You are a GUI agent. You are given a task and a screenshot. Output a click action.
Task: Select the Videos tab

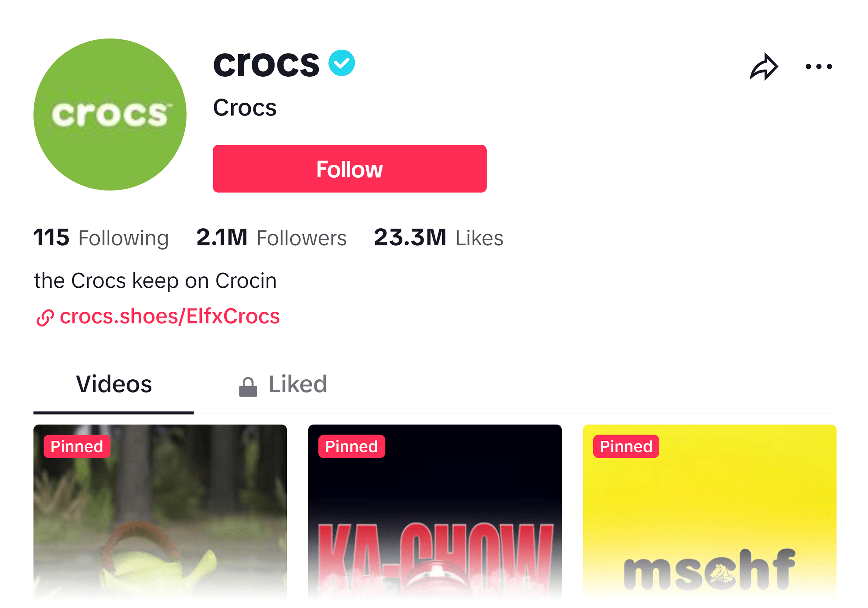[x=114, y=384]
